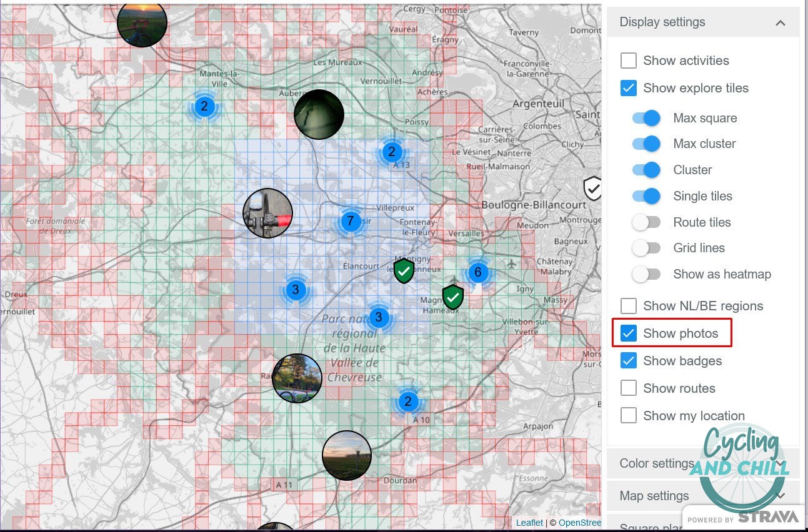This screenshot has width=808, height=532.
Task: Click the sunset photo thumbnail near Dourdan
Action: click(347, 455)
